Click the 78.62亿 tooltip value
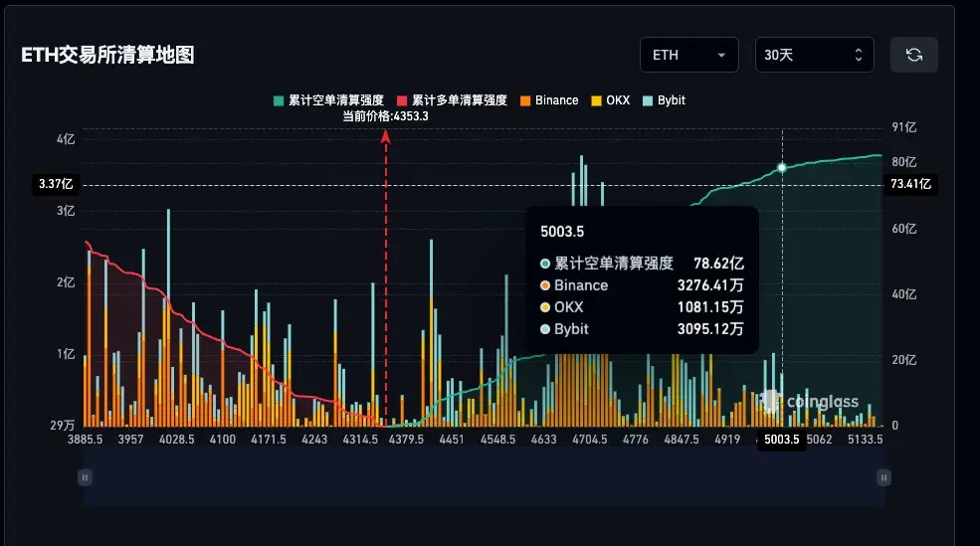Image resolution: width=980 pixels, height=546 pixels. click(718, 263)
